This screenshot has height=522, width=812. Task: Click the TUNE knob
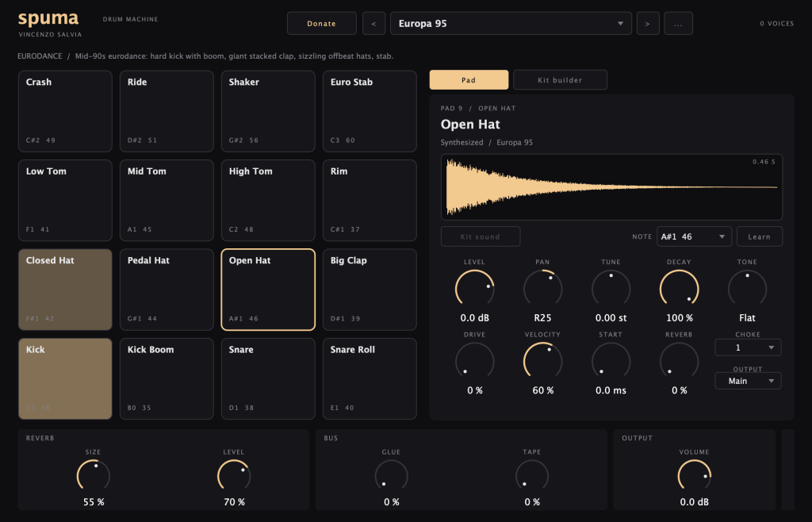tap(611, 289)
